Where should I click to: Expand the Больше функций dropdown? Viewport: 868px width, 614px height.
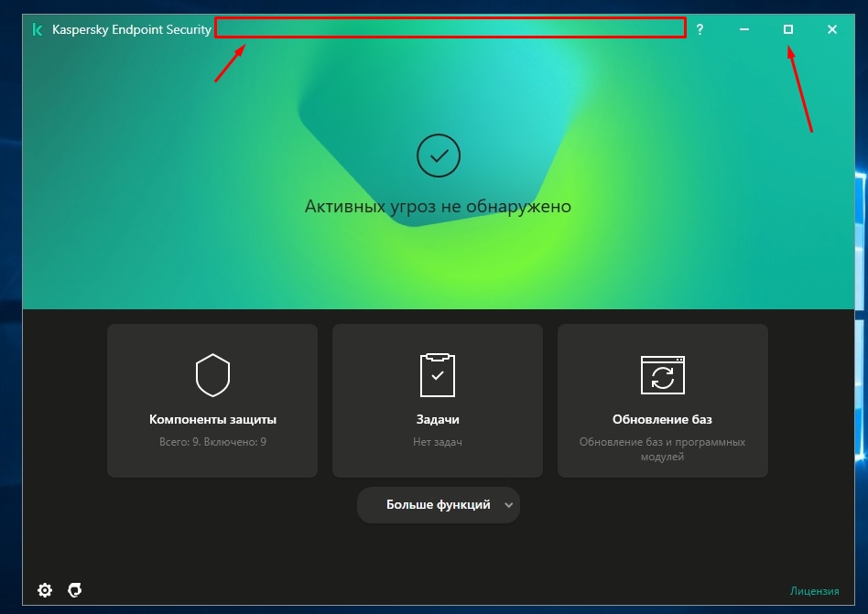coord(439,504)
